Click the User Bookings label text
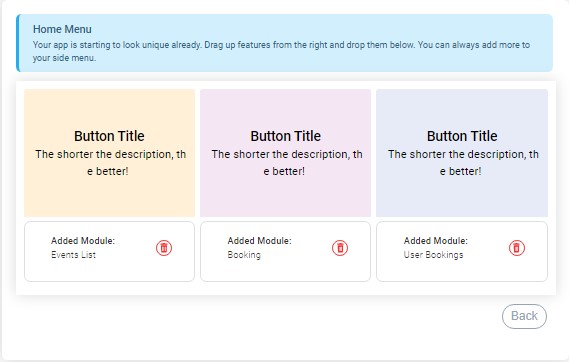Viewport: 569px width, 362px height. point(433,255)
